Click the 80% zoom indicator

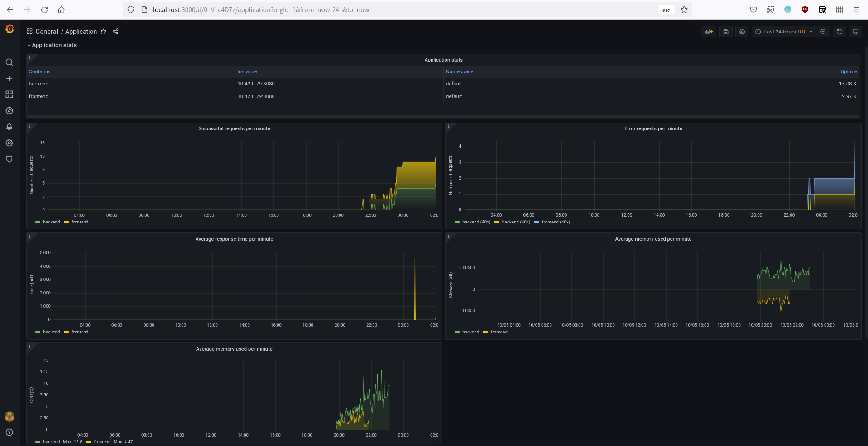click(x=666, y=10)
